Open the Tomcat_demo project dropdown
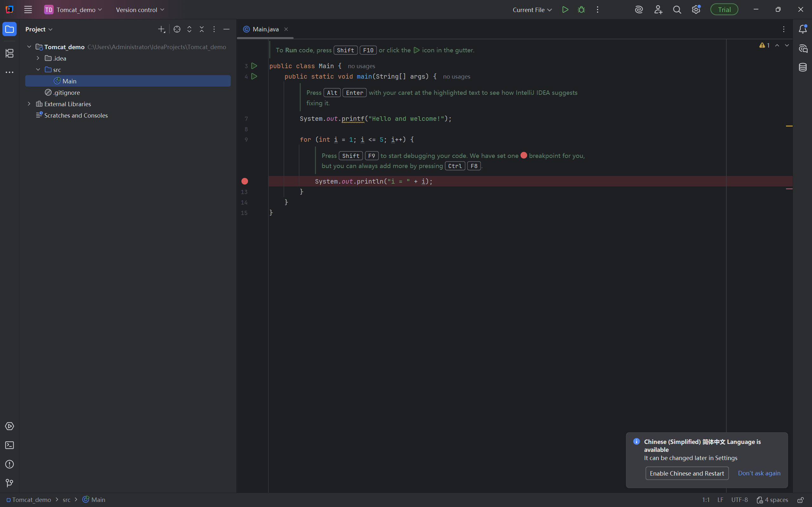812x507 pixels. [74, 10]
